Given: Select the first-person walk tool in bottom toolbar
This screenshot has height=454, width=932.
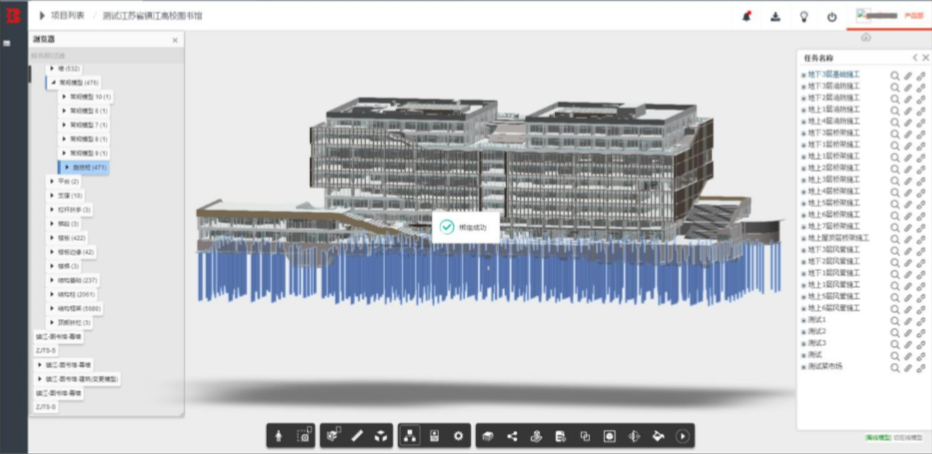Looking at the screenshot, I should coord(279,436).
